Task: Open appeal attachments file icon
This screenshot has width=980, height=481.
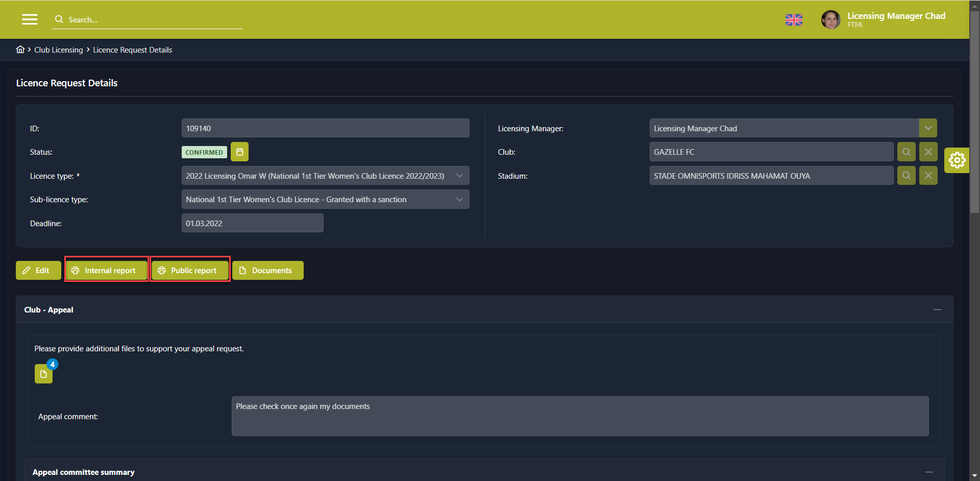Action: coord(44,374)
